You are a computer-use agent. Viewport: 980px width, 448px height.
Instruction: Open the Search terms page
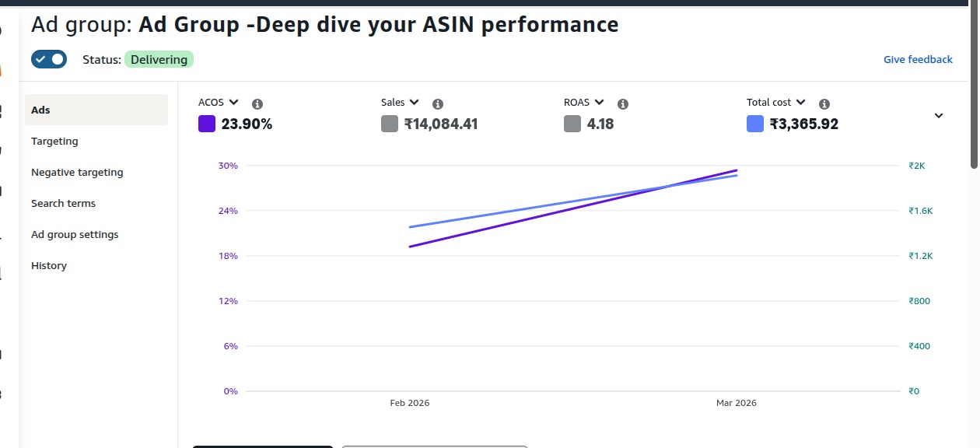[63, 203]
